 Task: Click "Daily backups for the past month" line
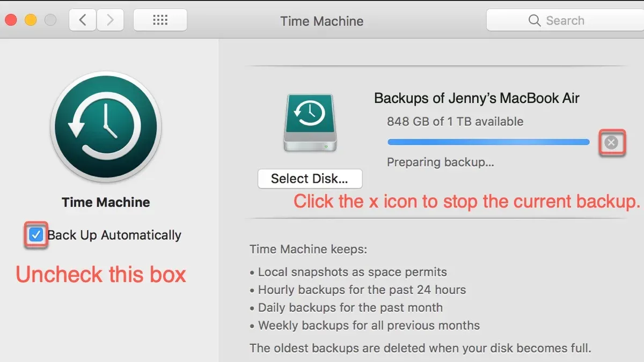(350, 308)
